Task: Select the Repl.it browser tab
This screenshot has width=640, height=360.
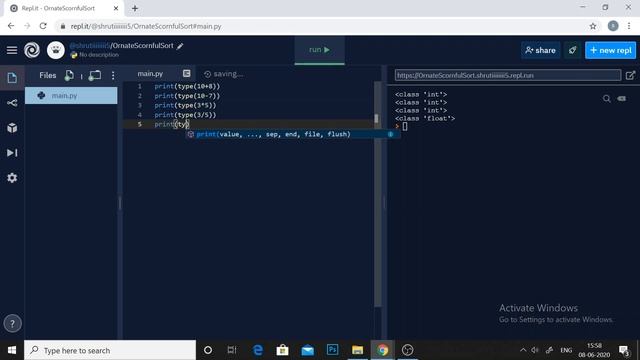Action: [x=64, y=8]
